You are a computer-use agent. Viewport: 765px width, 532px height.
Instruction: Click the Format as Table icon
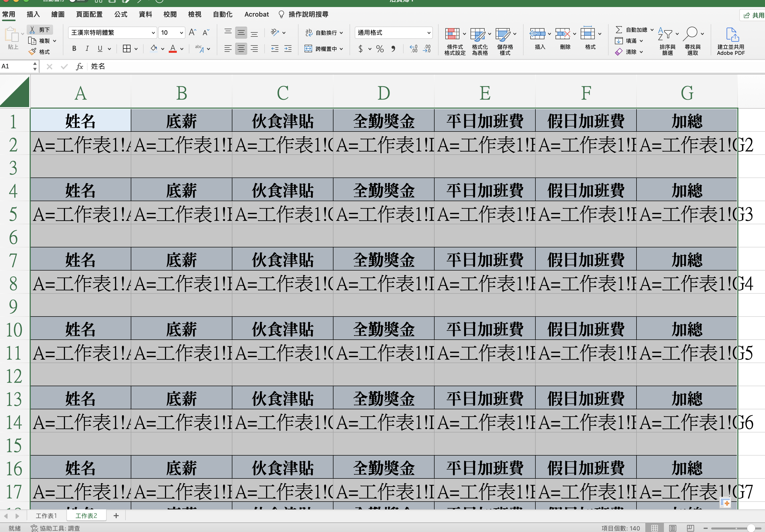[478, 34]
